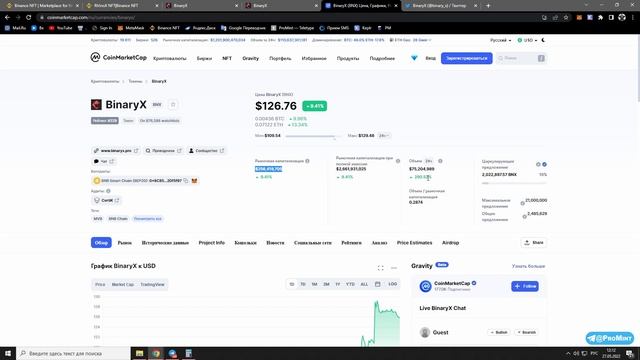Switch to the Project Info tab
The image size is (640, 360).
click(211, 242)
